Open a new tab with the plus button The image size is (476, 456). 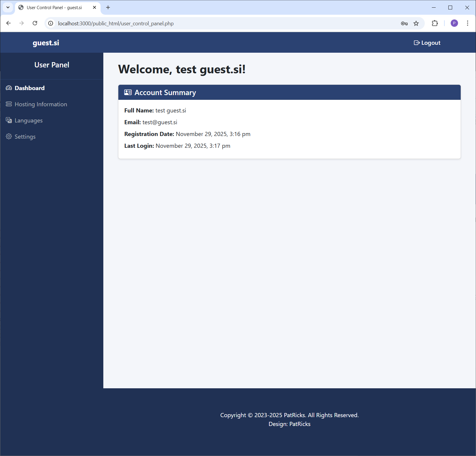click(108, 7)
